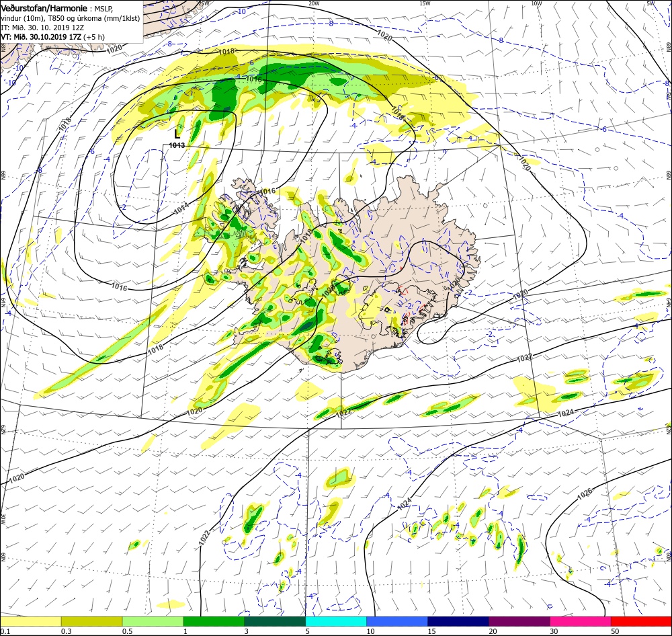Screen dimensions: 672x636
Task: Select the red 50+ legend swatch
Action: [x=642, y=621]
